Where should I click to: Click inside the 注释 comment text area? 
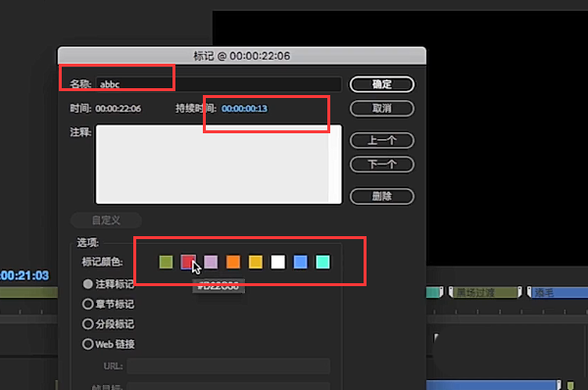(219, 165)
